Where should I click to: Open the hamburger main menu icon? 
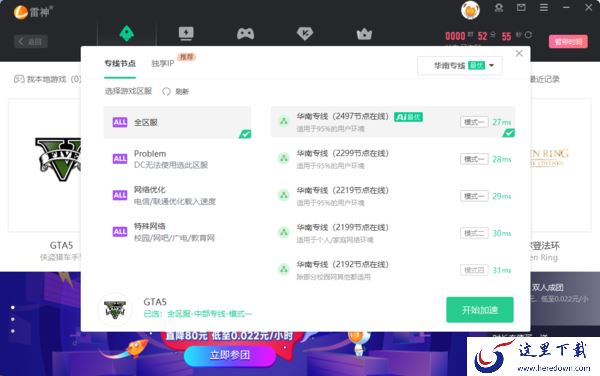pos(544,8)
